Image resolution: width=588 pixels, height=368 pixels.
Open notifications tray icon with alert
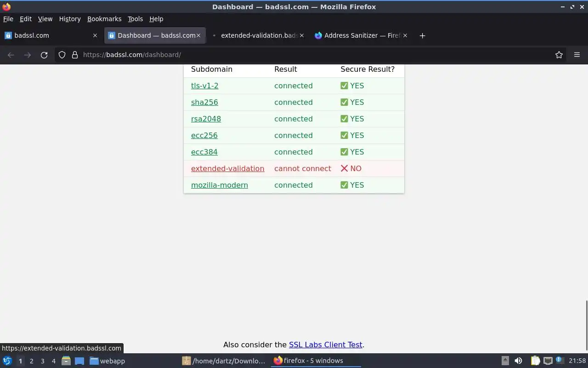[560, 360]
